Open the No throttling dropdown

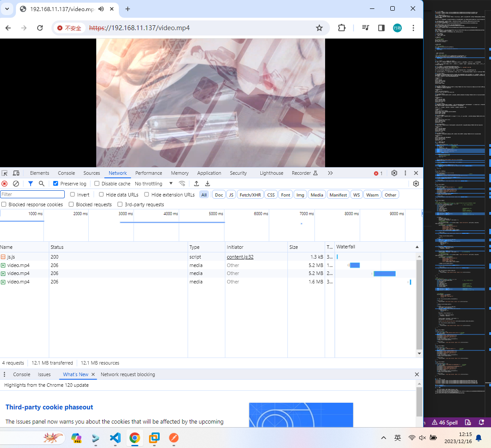point(154,184)
